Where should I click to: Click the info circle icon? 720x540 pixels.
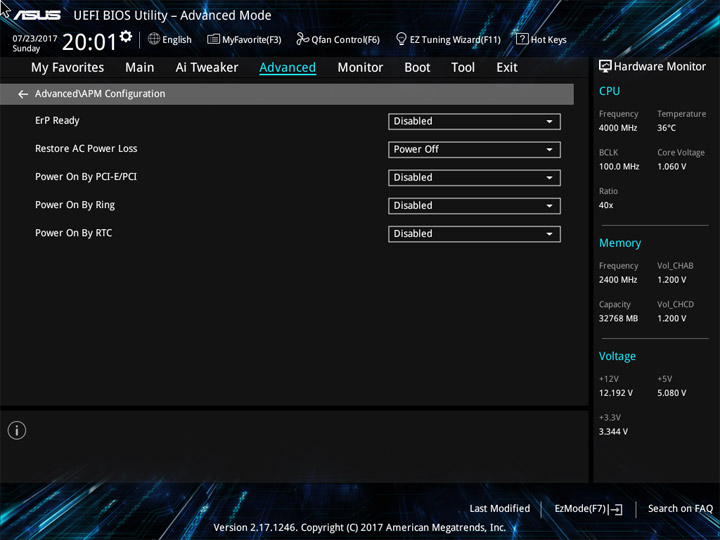click(17, 431)
